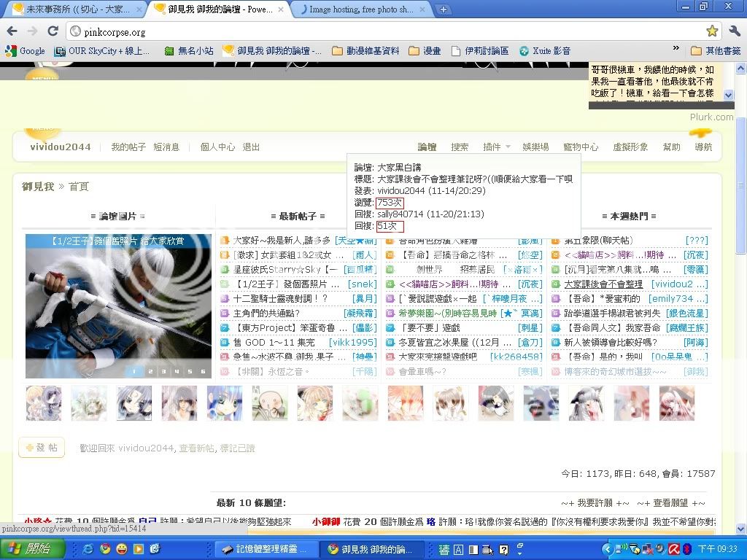The image size is (747, 560).
Task: Click 御見我 breadcrumb link
Action: click(x=38, y=186)
